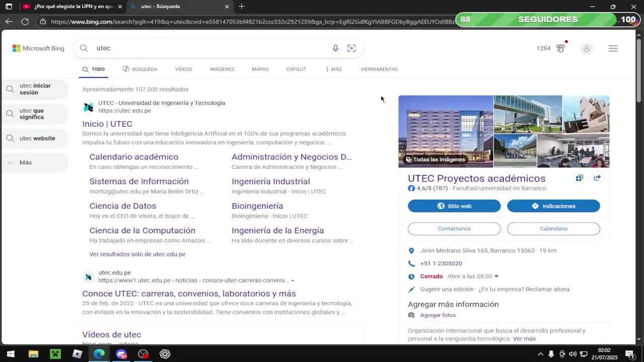Open Calendario académico sitelink

[134, 157]
